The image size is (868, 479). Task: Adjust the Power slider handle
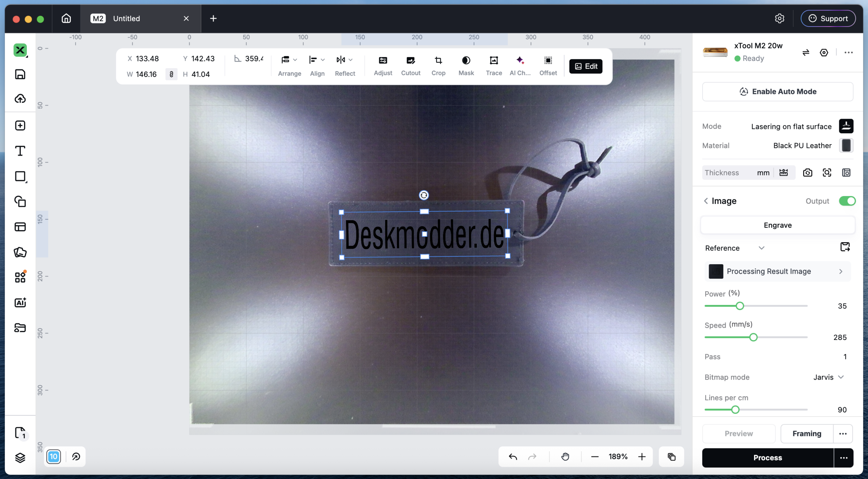coord(740,306)
